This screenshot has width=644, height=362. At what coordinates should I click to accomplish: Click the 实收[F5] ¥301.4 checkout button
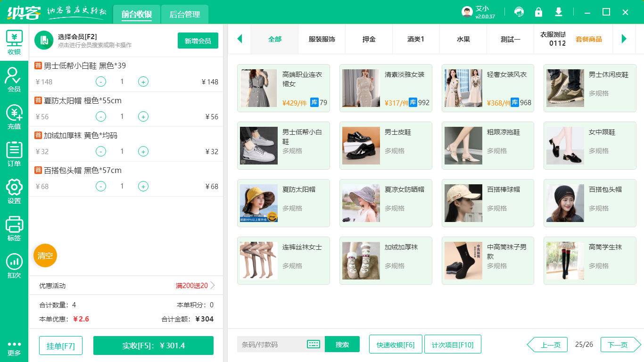(153, 346)
